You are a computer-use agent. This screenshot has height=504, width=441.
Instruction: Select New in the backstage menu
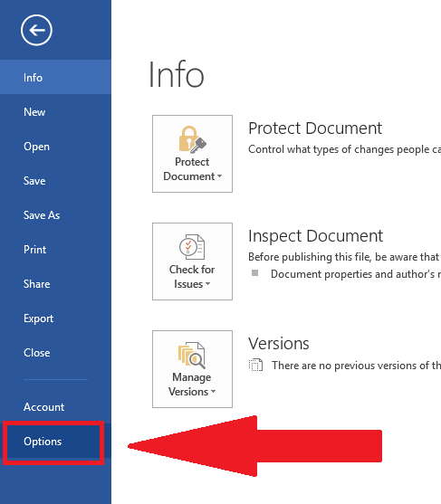pyautogui.click(x=55, y=112)
